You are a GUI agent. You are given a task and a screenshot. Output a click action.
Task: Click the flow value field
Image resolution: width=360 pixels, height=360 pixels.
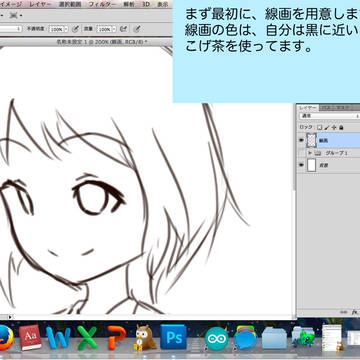104,29
